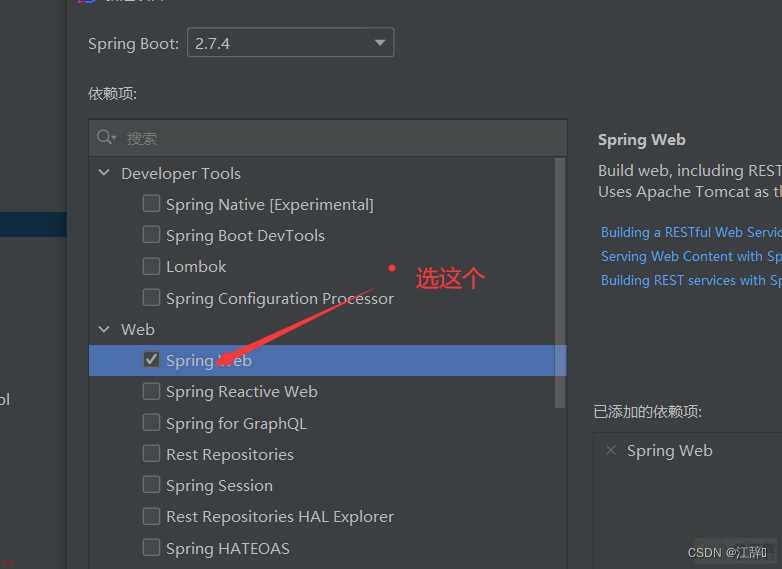Check the Spring Session option
782x569 pixels.
pos(151,484)
